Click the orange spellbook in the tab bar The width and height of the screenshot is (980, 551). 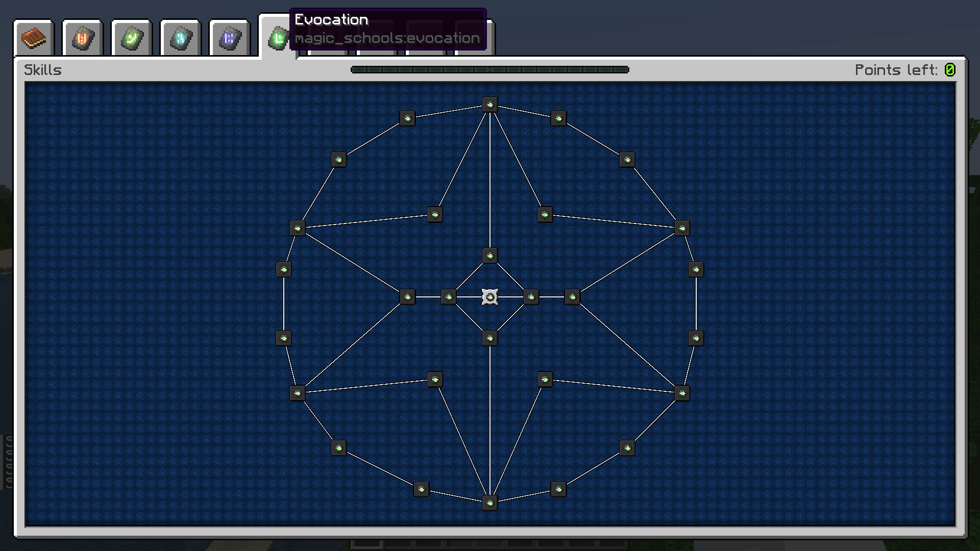(82, 37)
